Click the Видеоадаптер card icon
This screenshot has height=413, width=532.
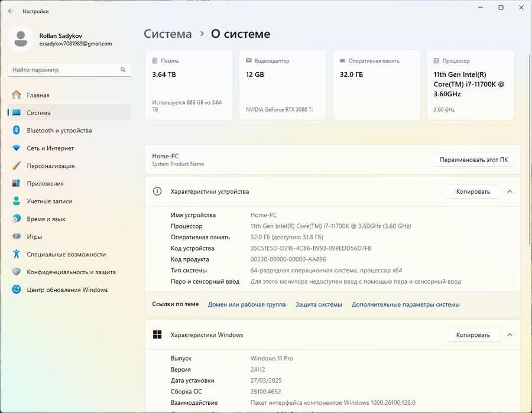[x=249, y=60]
